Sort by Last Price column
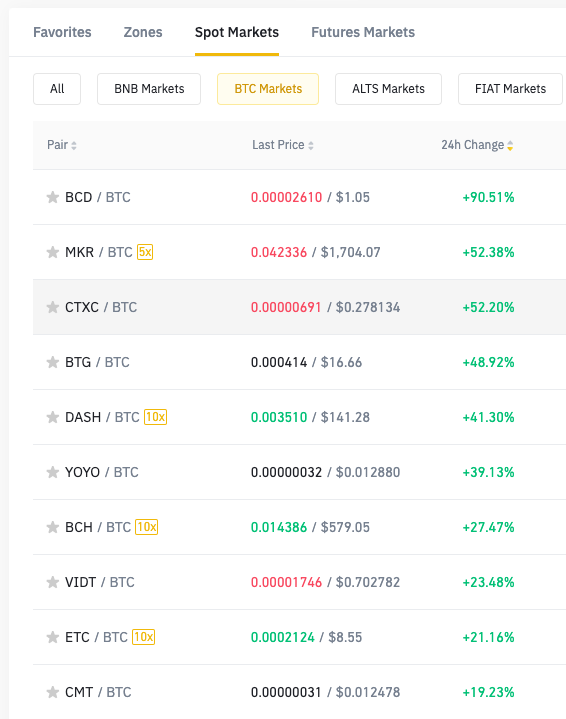Image resolution: width=566 pixels, height=719 pixels. coord(283,145)
